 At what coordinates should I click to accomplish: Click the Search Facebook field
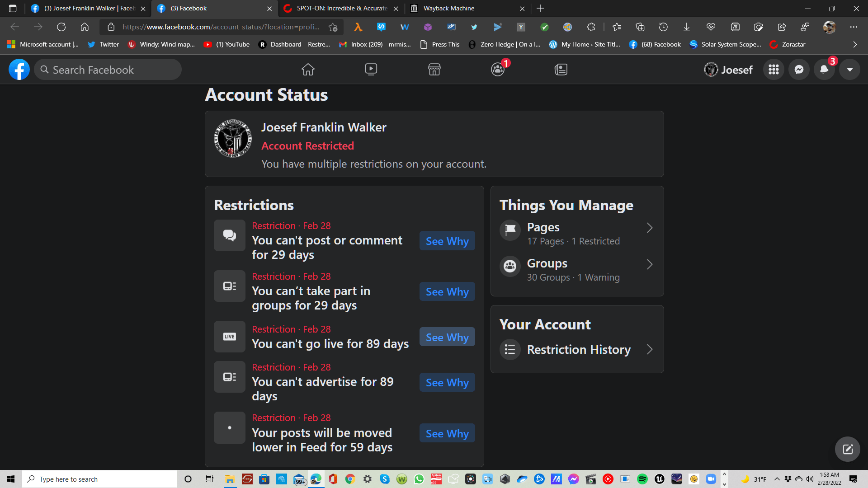point(108,70)
